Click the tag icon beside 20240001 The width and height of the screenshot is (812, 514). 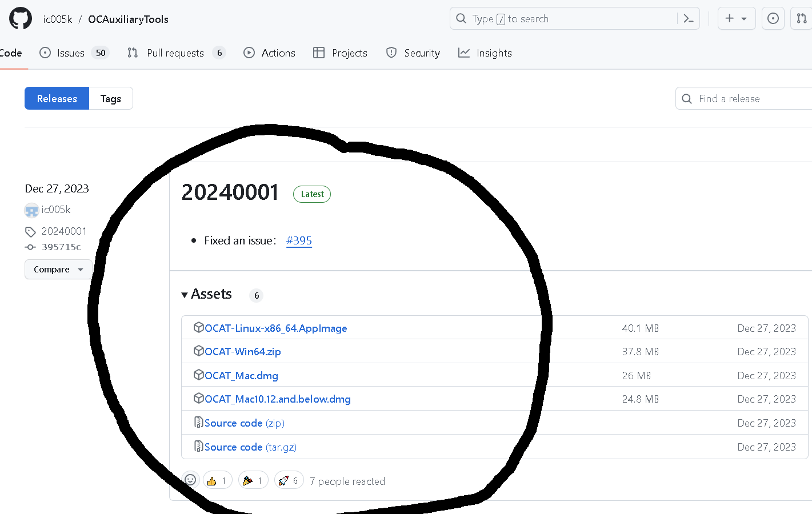point(30,232)
